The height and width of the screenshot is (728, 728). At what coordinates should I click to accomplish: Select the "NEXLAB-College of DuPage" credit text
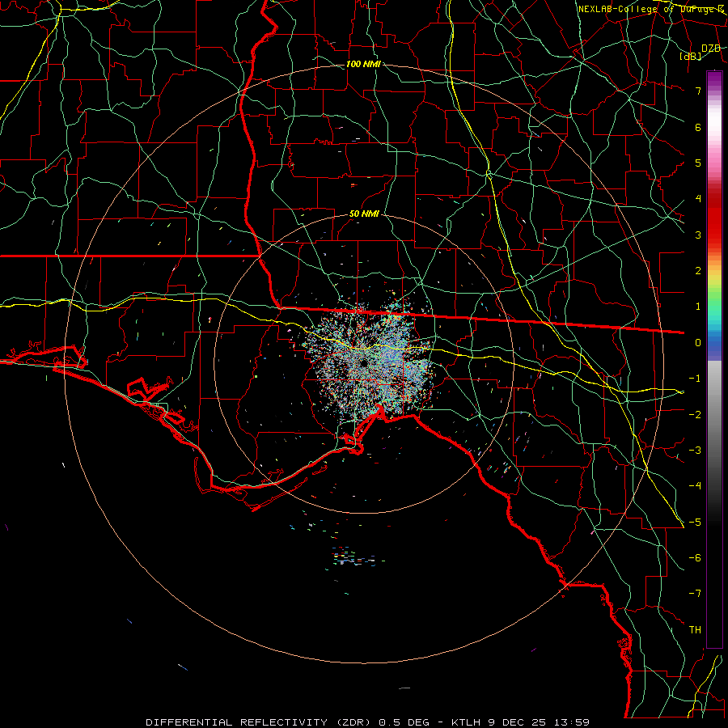pyautogui.click(x=650, y=9)
